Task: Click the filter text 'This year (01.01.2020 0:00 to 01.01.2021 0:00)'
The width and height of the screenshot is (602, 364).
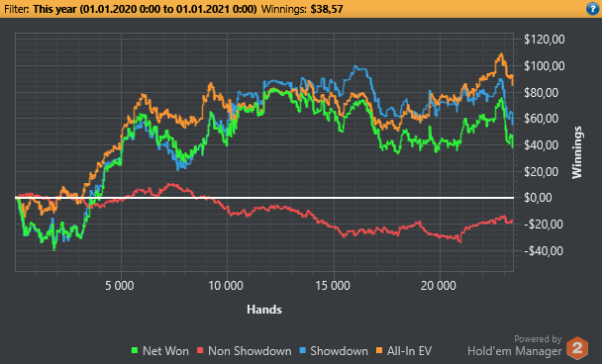Action: (x=145, y=9)
